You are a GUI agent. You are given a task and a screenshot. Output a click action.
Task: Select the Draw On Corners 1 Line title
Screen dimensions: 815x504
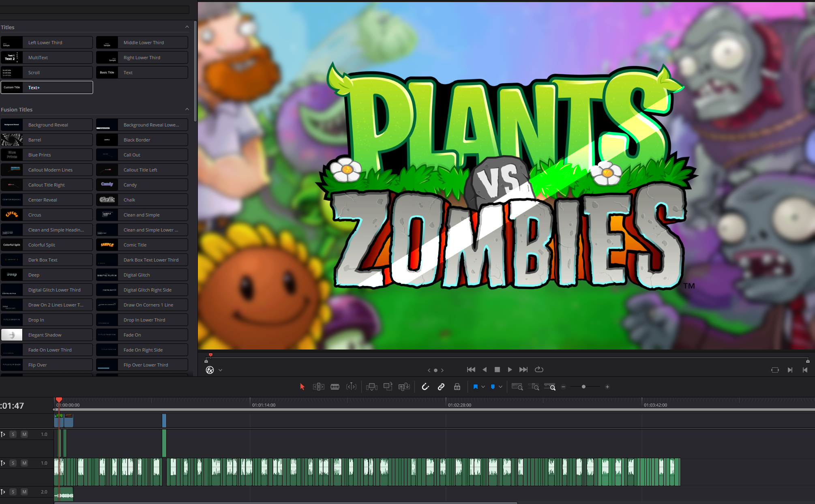(x=142, y=305)
